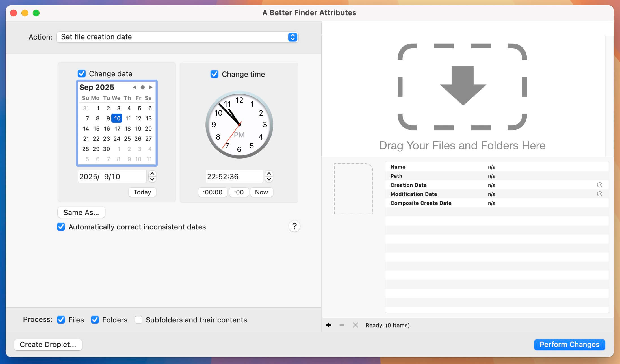Uncheck the Change date checkbox
The height and width of the screenshot is (364, 620).
(81, 74)
